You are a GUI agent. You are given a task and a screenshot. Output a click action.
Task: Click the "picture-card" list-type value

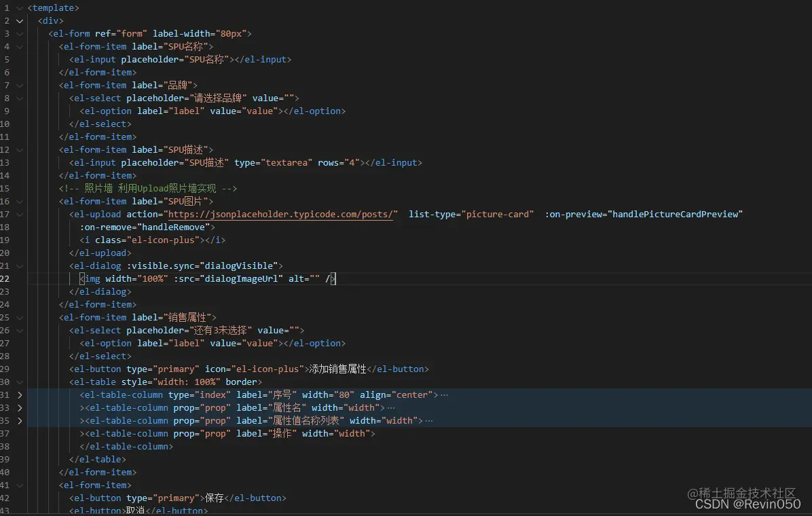click(x=498, y=215)
